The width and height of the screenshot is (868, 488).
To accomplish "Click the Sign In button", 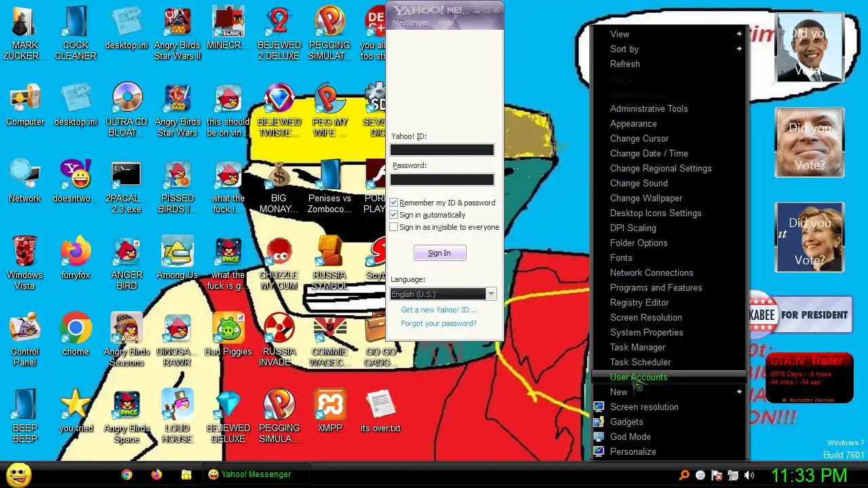I will pyautogui.click(x=439, y=253).
